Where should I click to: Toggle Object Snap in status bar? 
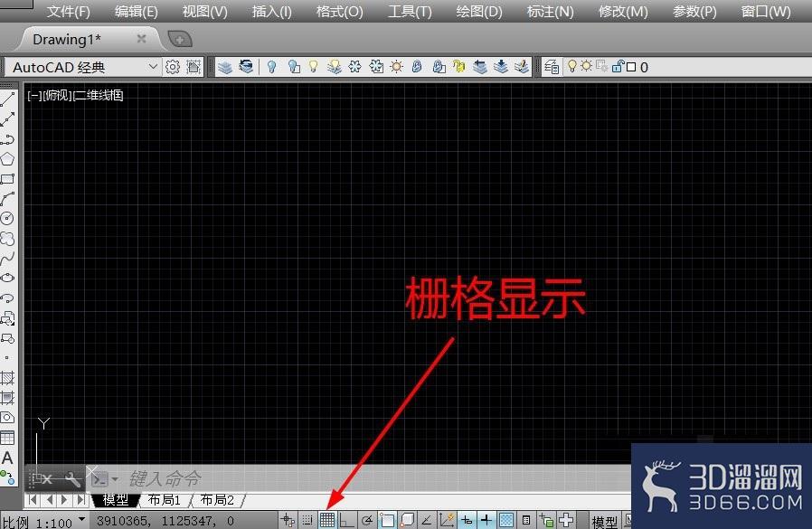387,520
